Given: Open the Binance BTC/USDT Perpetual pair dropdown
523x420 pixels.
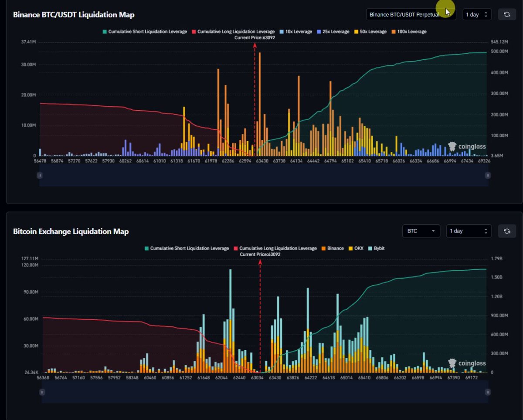Looking at the screenshot, I should point(411,14).
